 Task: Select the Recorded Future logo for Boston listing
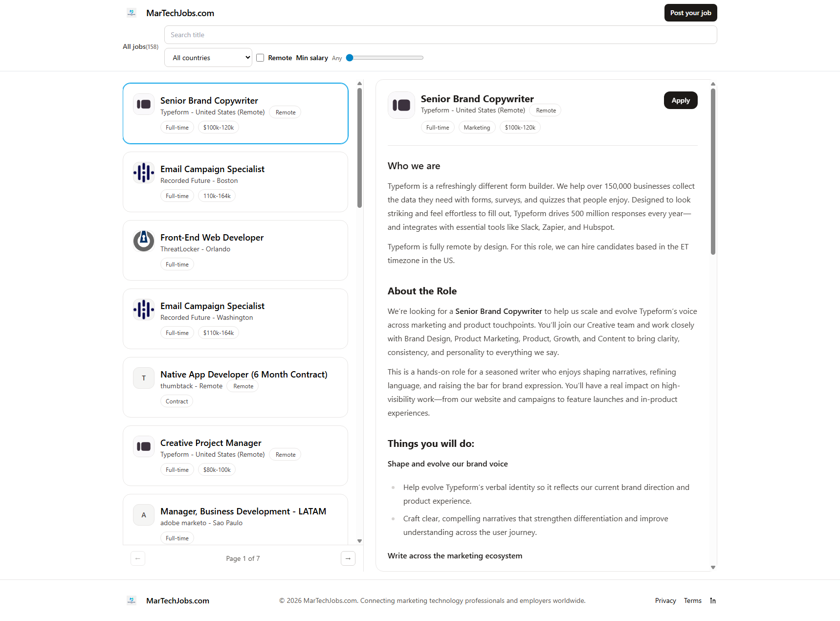[x=143, y=172]
